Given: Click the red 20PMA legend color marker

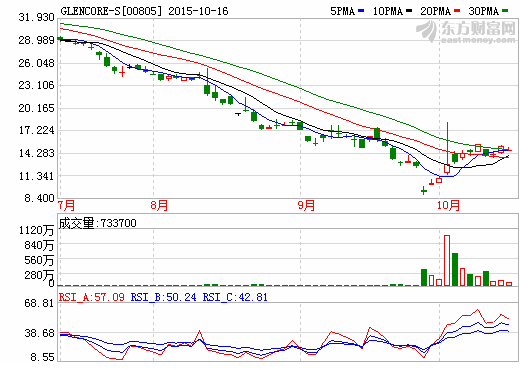Looking at the screenshot, I should (457, 11).
